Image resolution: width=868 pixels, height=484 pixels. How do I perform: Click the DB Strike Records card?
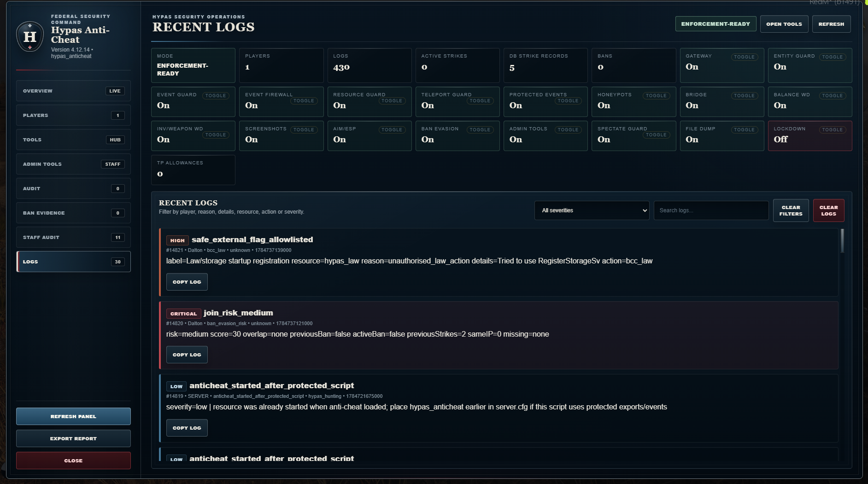(545, 65)
